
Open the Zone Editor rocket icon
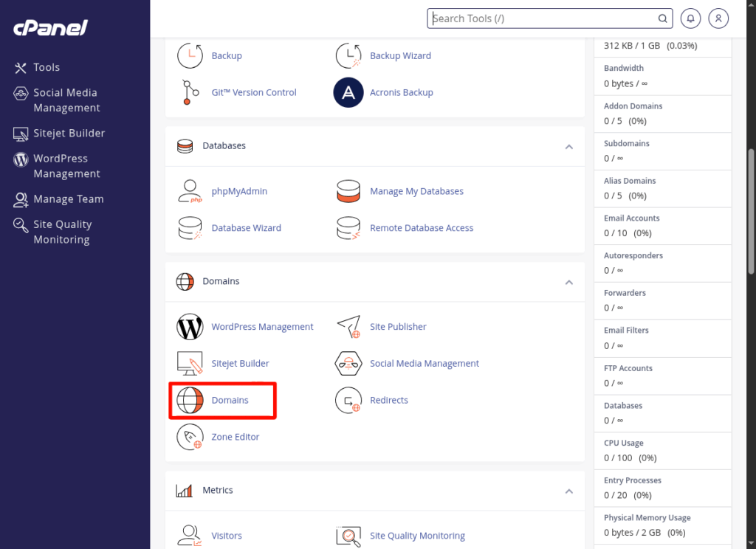pyautogui.click(x=190, y=437)
